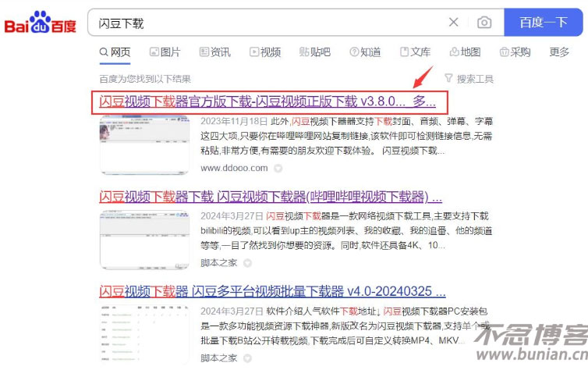Open 搜索工具 filter options
Screen dimensions: 588x370
pos(469,79)
